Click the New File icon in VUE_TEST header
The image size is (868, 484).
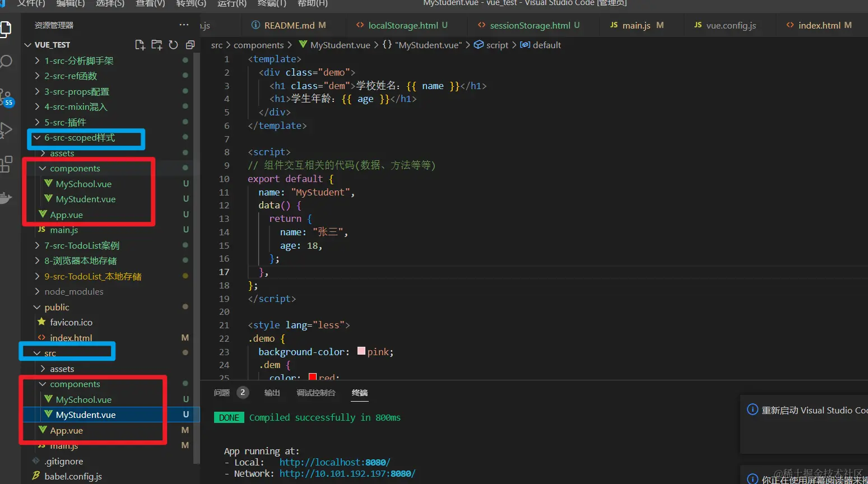140,45
